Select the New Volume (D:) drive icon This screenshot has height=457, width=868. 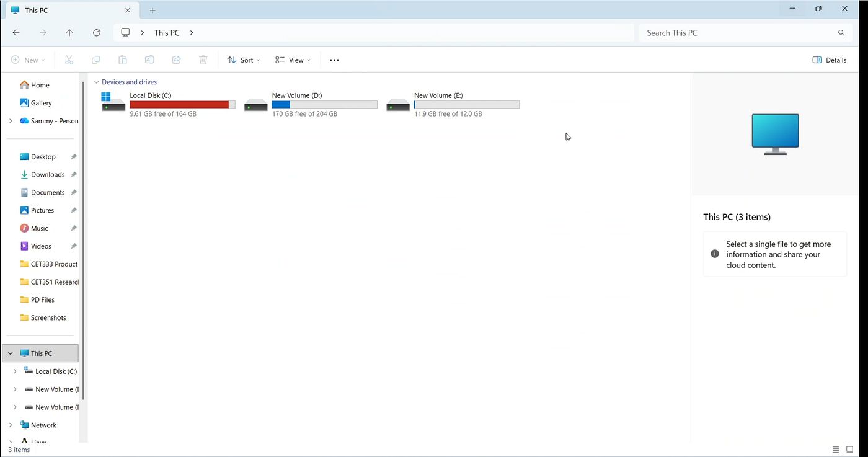click(x=255, y=105)
